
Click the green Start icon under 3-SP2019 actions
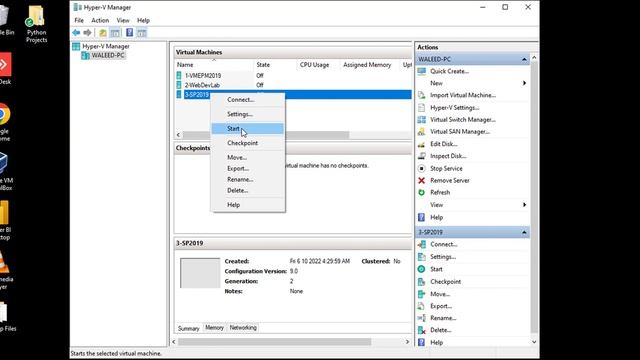point(422,269)
